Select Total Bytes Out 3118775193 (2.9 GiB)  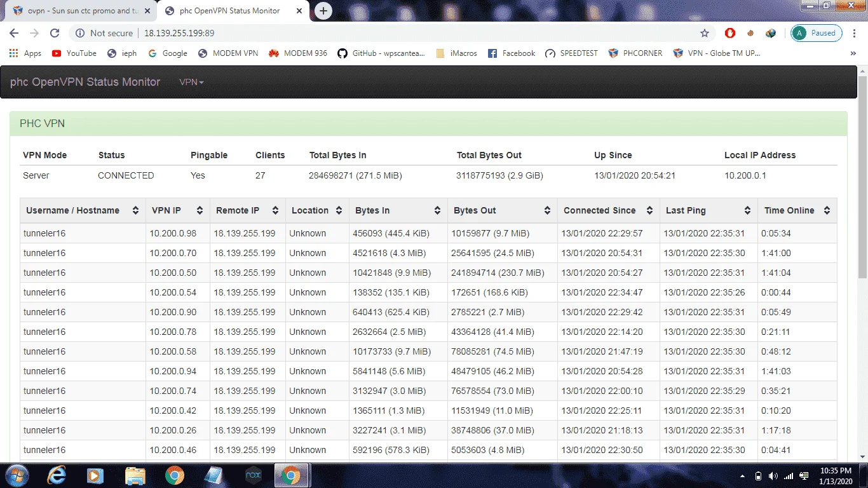(499, 175)
